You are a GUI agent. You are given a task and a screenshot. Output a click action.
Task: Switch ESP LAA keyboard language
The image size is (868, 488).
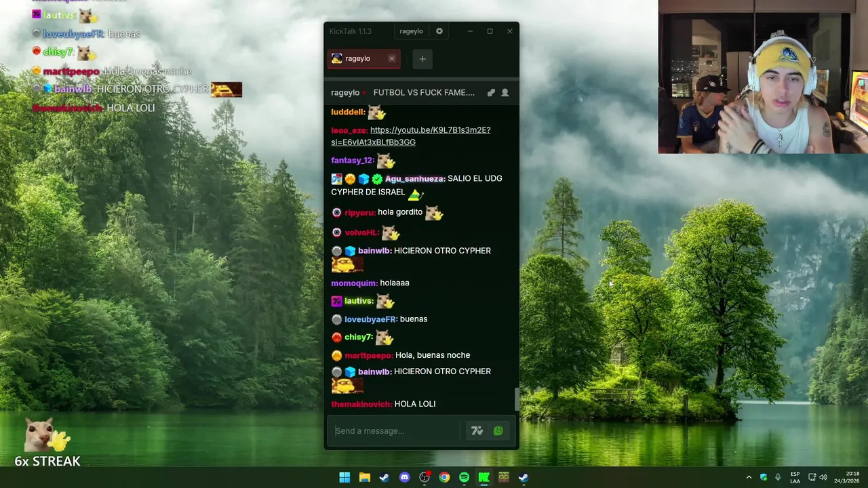point(795,477)
